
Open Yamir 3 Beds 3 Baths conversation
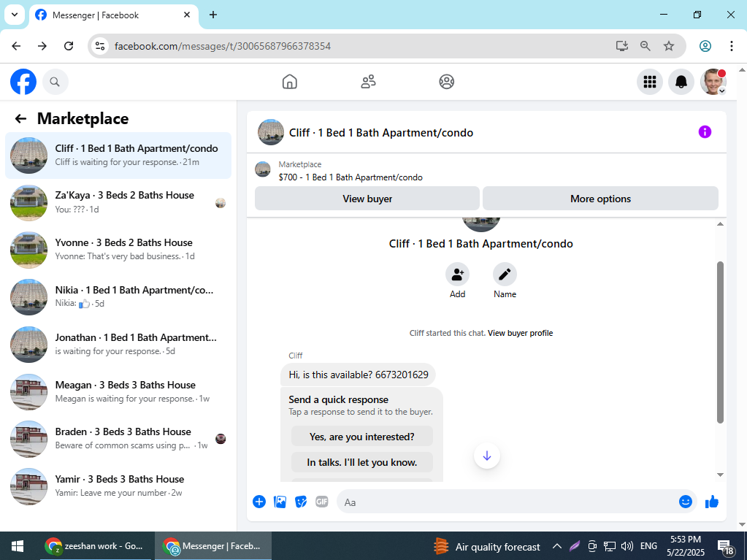point(118,486)
